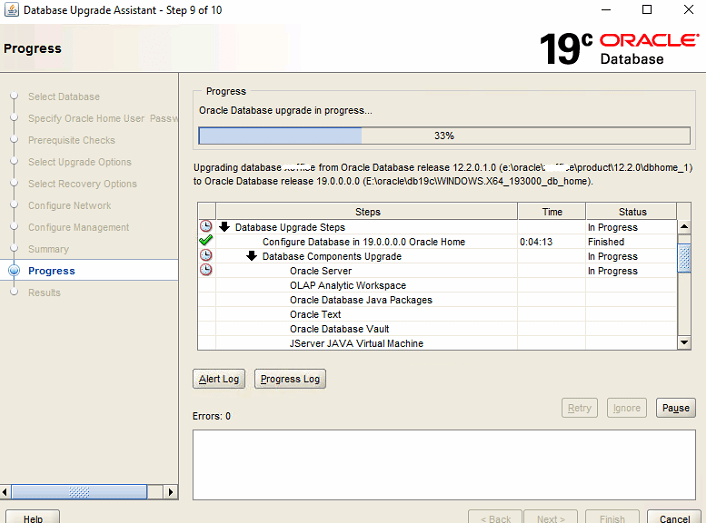Click clock icon beside Database Upgrade Steps

[x=206, y=227]
